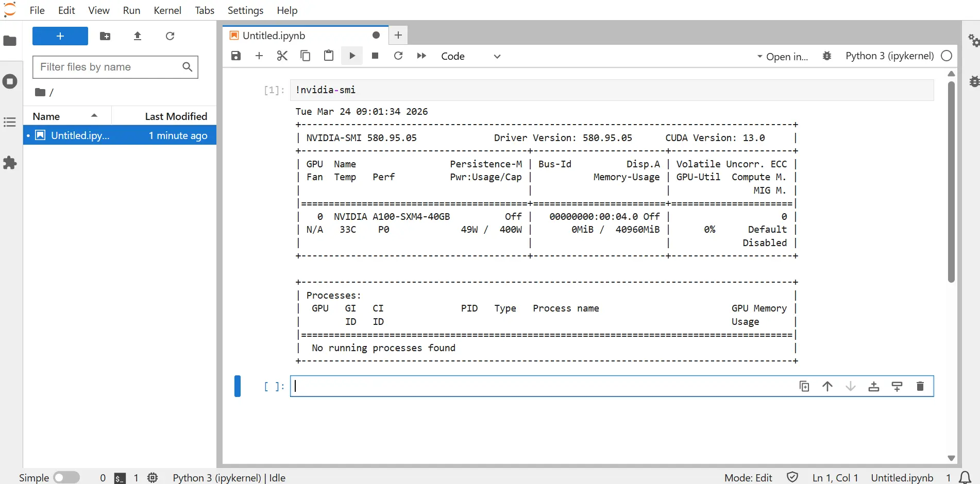Open the cell type Code dropdown
This screenshot has width=980, height=484.
(471, 56)
